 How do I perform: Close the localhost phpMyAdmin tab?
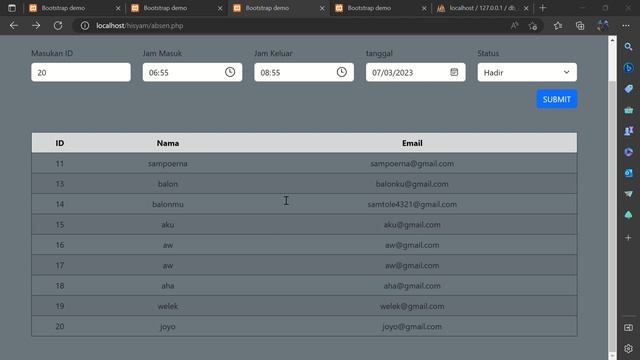click(526, 8)
